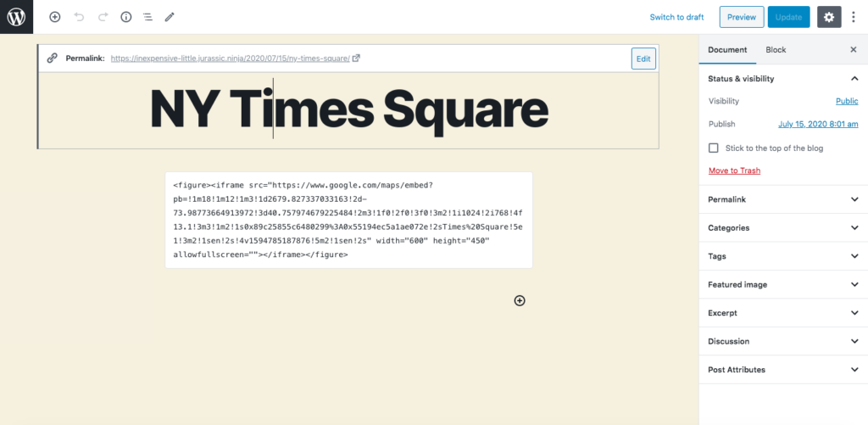Viewport: 868px width, 425px height.
Task: Expand the Post Attributes panel
Action: click(782, 370)
